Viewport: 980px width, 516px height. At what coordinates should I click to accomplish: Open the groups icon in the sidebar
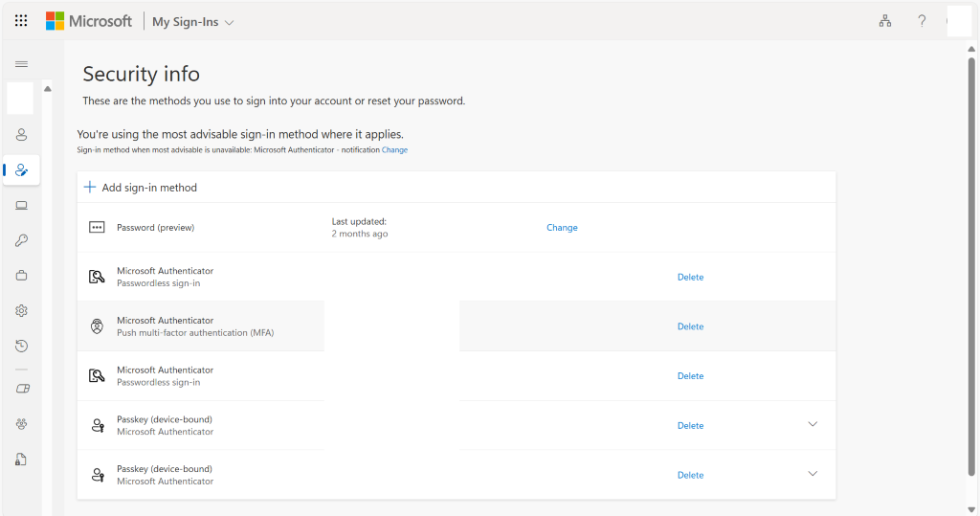point(21,424)
